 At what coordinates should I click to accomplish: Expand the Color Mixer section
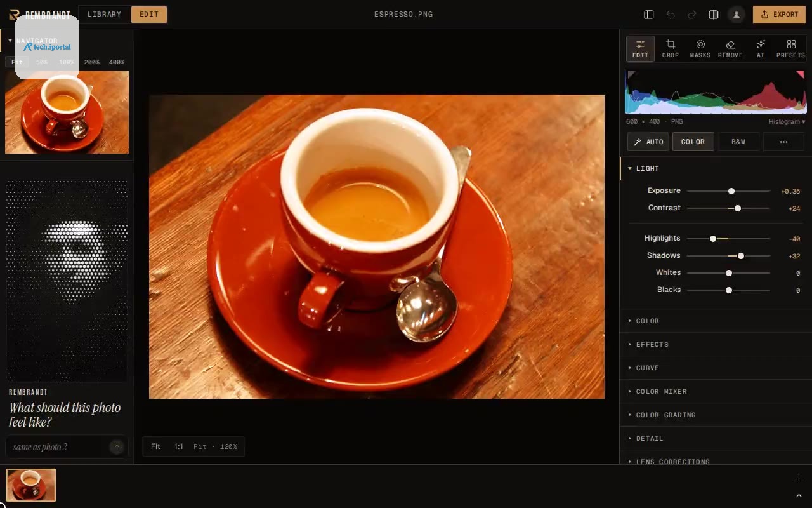point(716,391)
